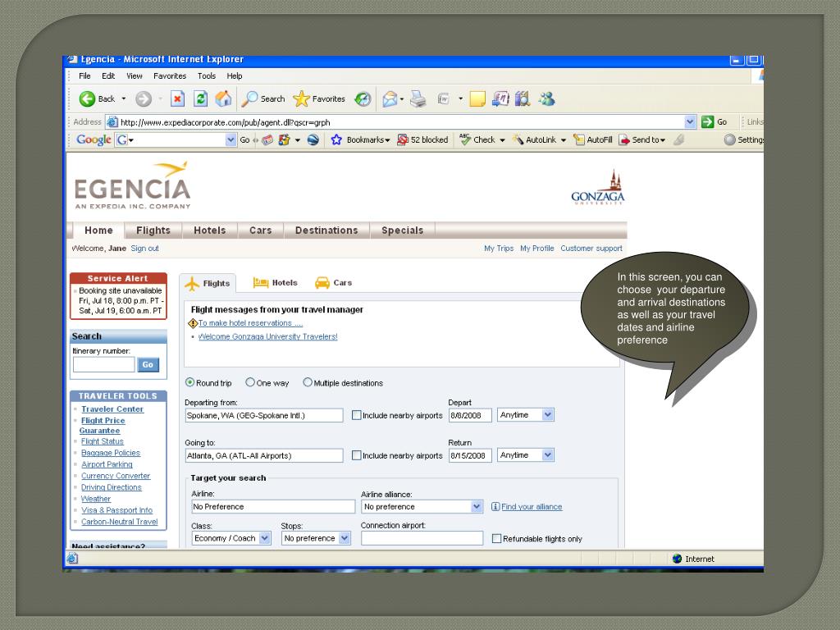Click the Mail envelope icon
The height and width of the screenshot is (630, 840).
point(390,98)
